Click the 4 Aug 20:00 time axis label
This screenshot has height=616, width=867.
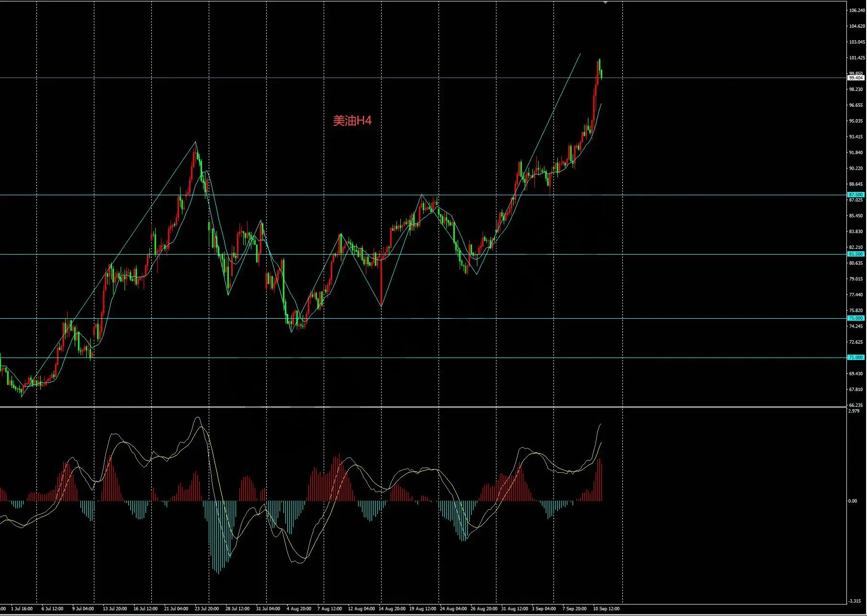pyautogui.click(x=299, y=609)
